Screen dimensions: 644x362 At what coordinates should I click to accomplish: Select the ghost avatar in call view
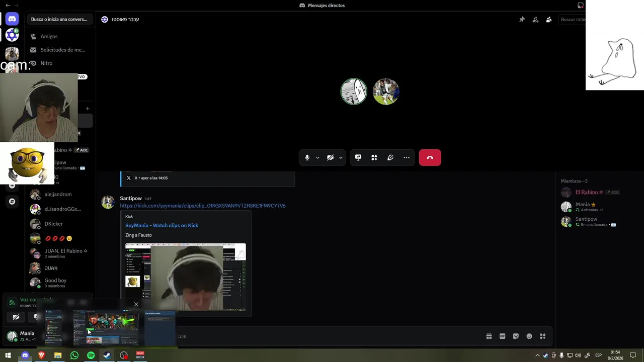[354, 92]
